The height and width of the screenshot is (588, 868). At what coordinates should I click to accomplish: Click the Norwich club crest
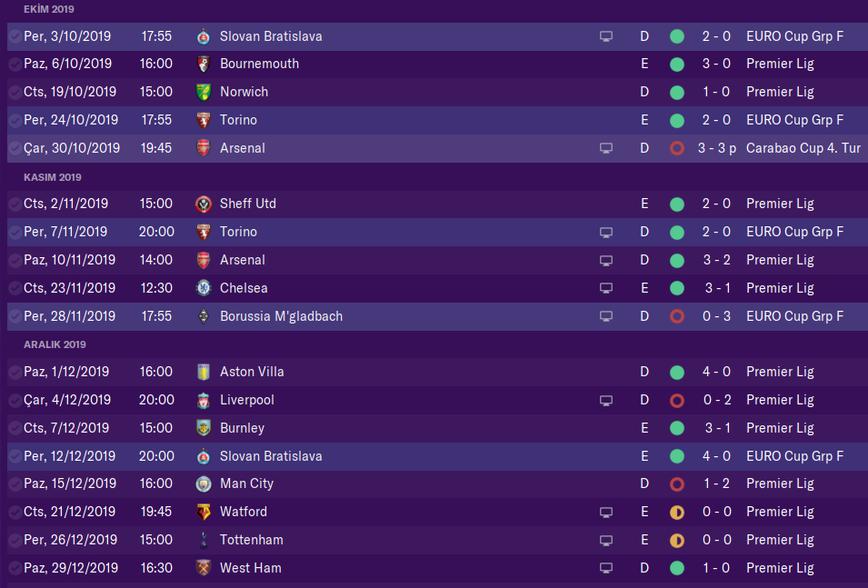click(204, 93)
